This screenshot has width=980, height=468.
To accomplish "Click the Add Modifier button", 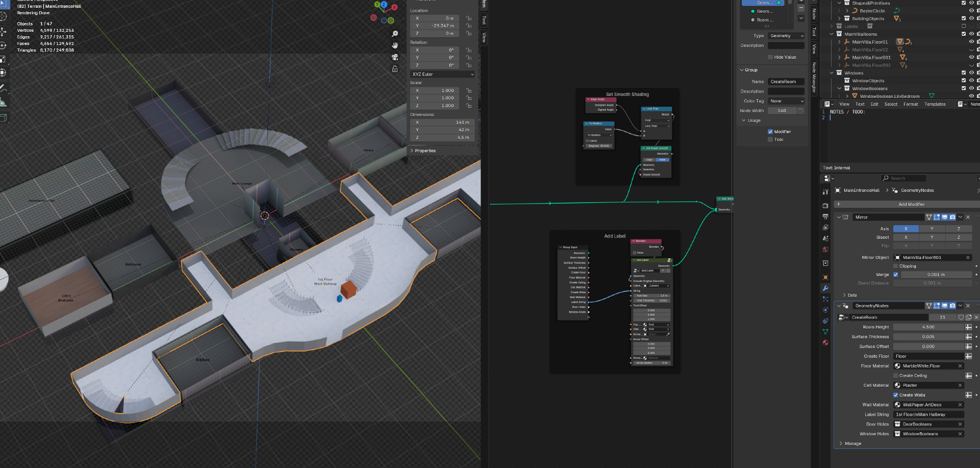I will pyautogui.click(x=911, y=204).
